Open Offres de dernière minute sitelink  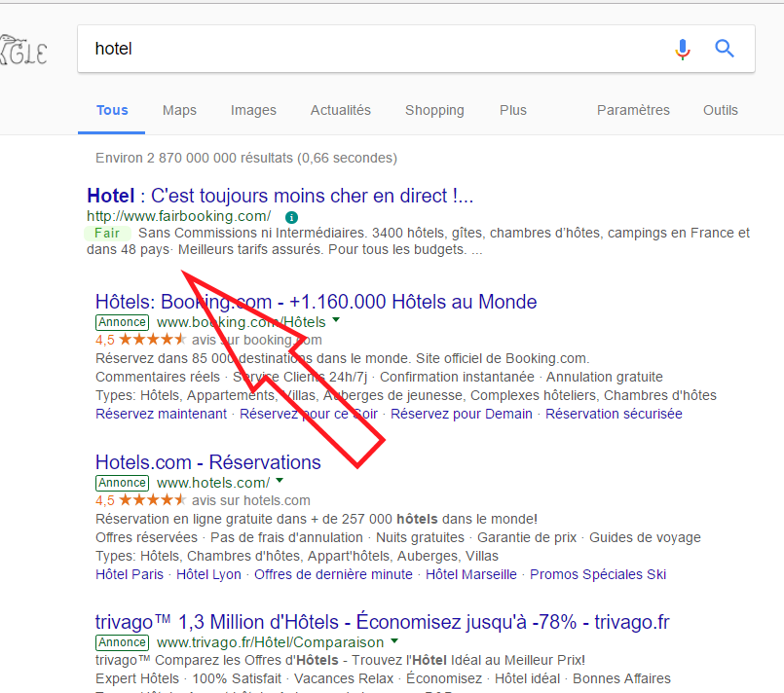point(333,574)
